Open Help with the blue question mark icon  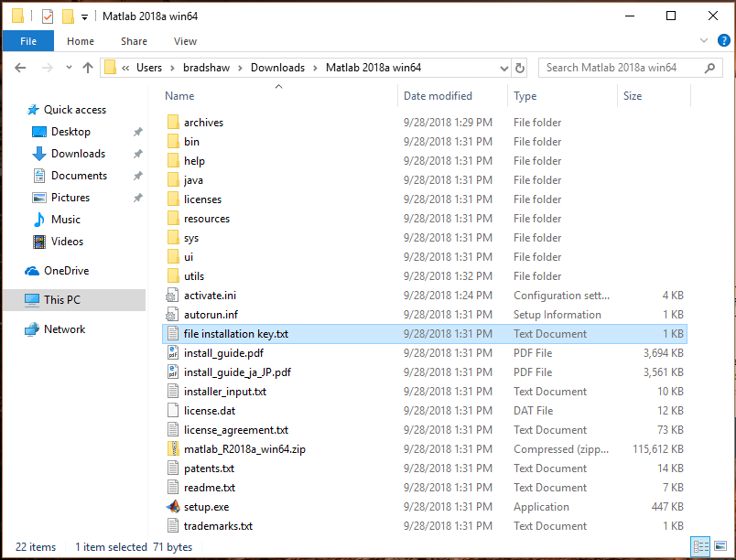pos(723,40)
